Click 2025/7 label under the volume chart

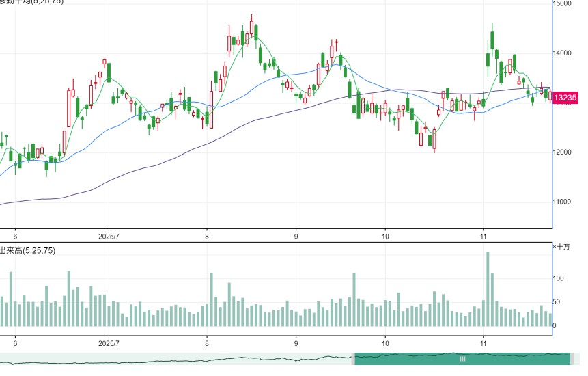coord(109,344)
